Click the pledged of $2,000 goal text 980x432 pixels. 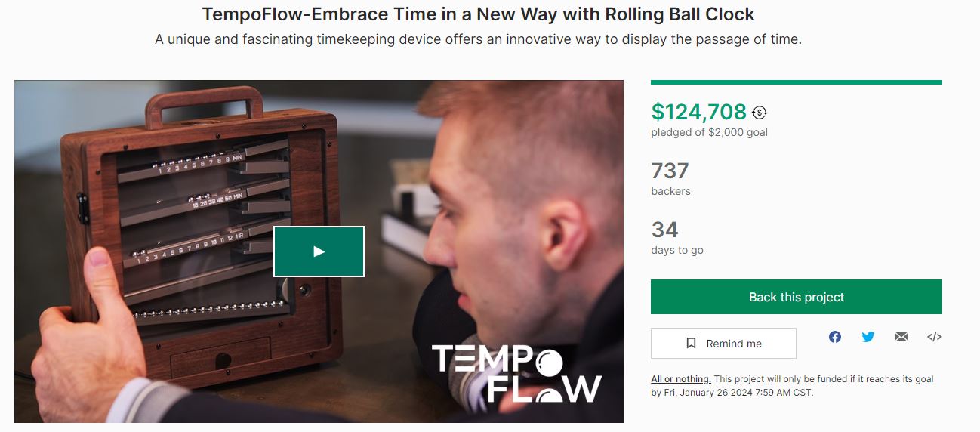(710, 132)
